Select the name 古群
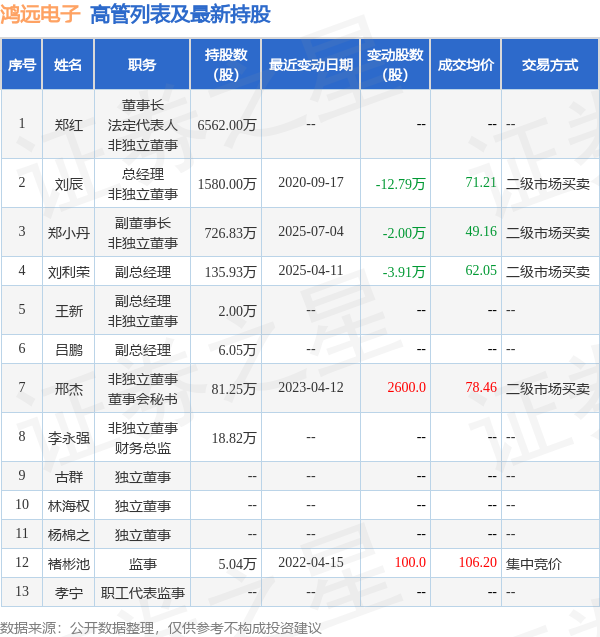This screenshot has height=637, width=600. (x=69, y=477)
